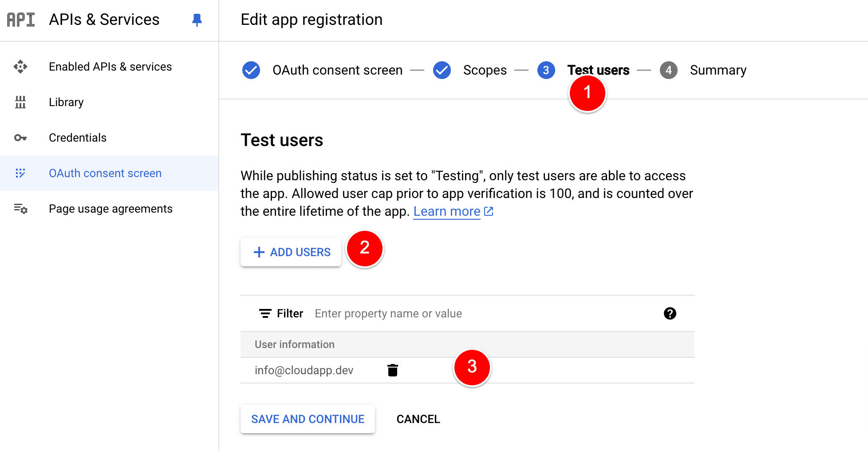Open Library in the sidebar
Viewport: 868px width, 451px height.
(x=66, y=102)
